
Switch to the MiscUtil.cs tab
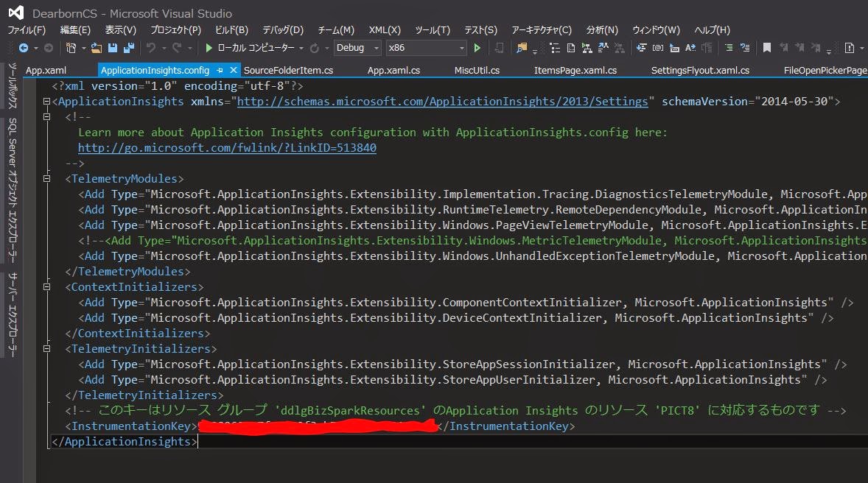pos(477,70)
